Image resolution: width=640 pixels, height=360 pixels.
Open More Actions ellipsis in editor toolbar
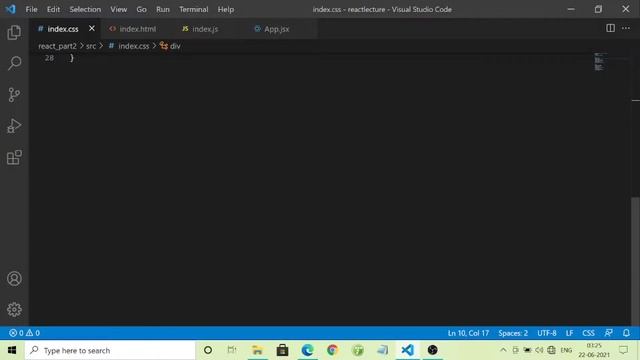pyautogui.click(x=626, y=28)
